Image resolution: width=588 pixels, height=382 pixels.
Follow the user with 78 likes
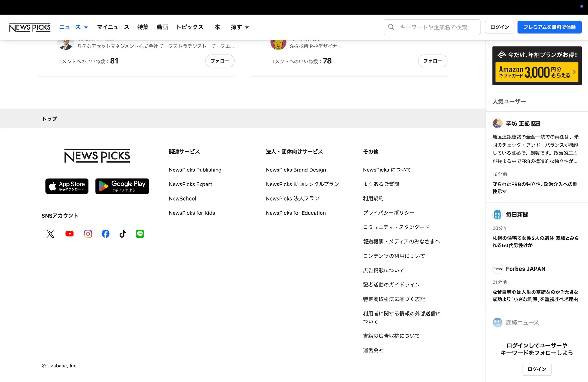(x=433, y=61)
